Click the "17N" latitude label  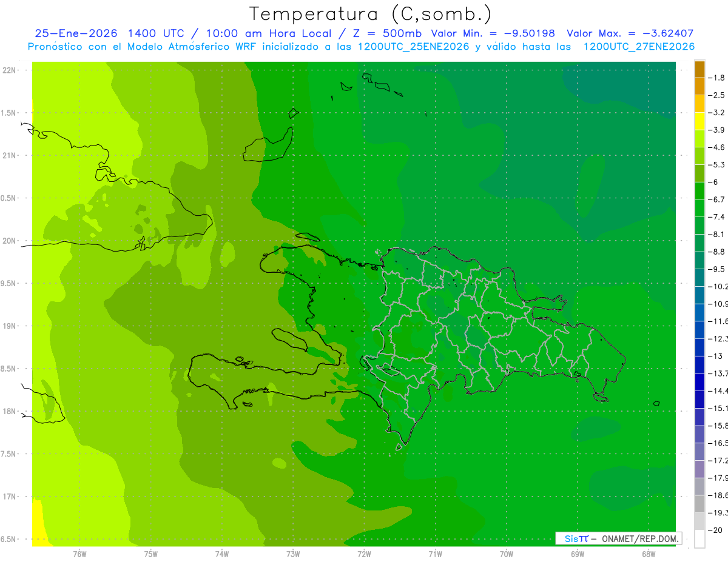(x=8, y=497)
